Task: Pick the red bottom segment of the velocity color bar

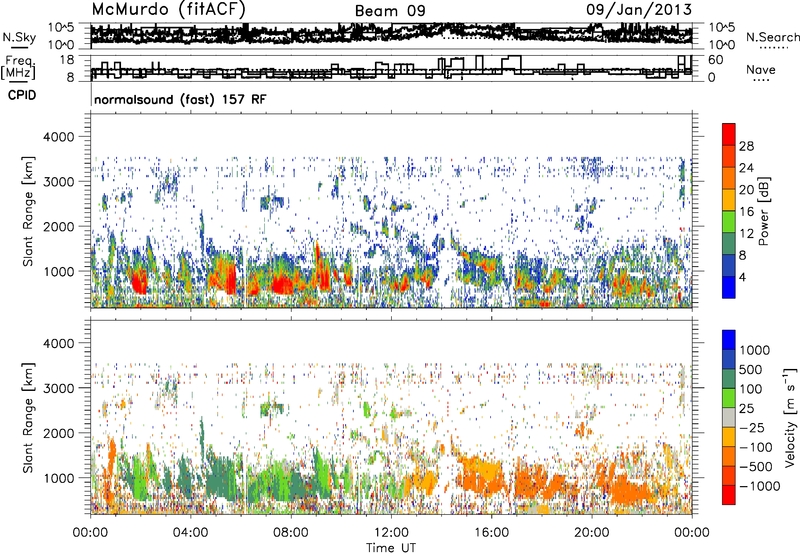Action: point(729,495)
